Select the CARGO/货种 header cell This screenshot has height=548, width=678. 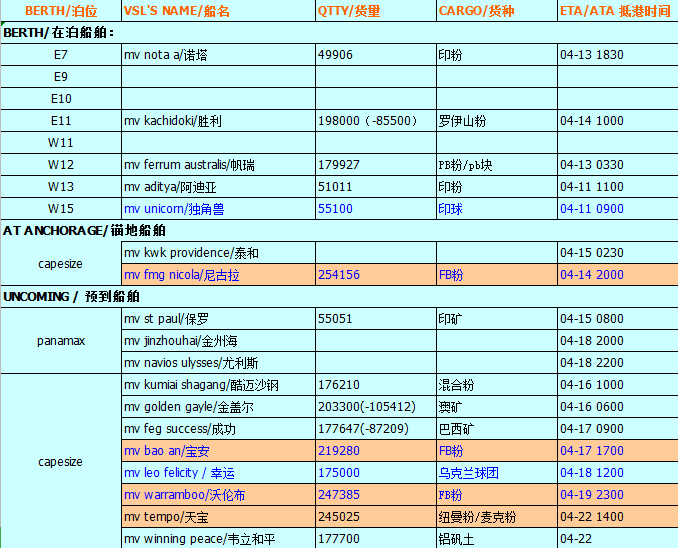[x=497, y=10]
